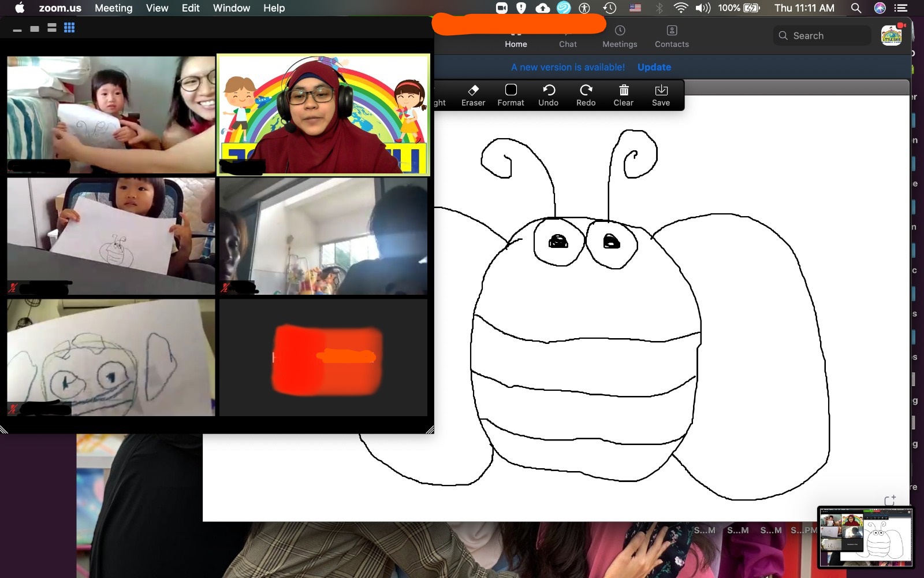This screenshot has width=924, height=578.
Task: Save the whiteboard drawing
Action: pyautogui.click(x=661, y=95)
